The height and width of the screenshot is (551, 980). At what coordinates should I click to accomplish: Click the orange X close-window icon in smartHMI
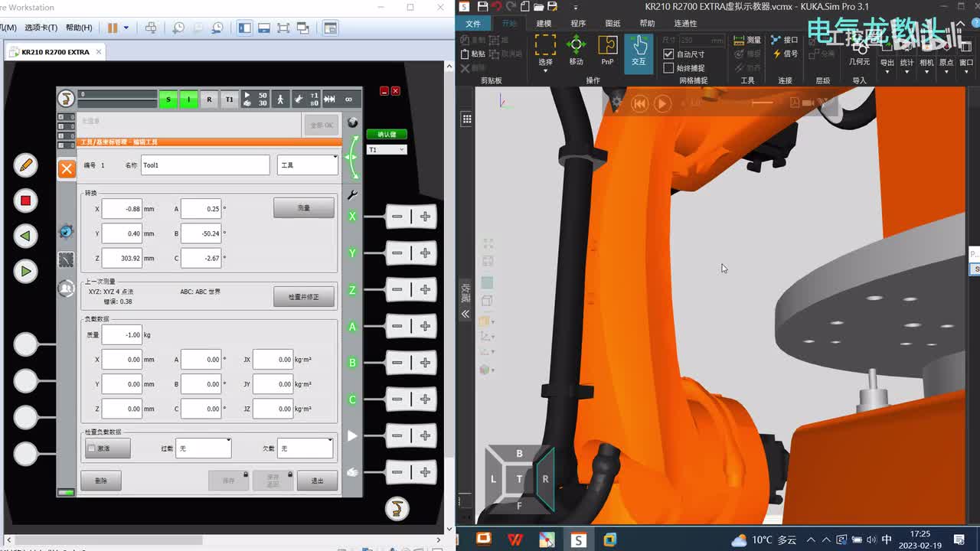(x=67, y=169)
